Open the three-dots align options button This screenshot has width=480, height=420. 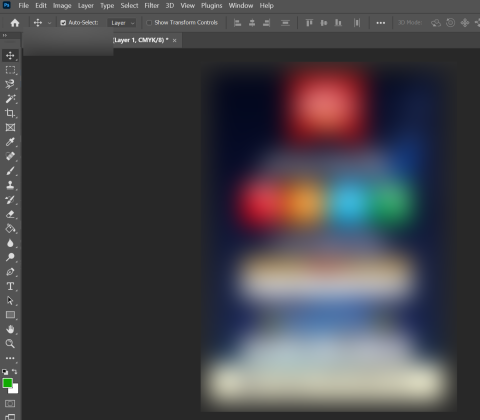(381, 23)
